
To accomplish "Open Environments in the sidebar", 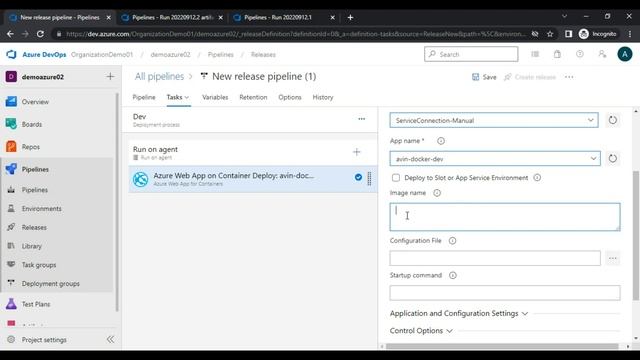I will pos(41,209).
